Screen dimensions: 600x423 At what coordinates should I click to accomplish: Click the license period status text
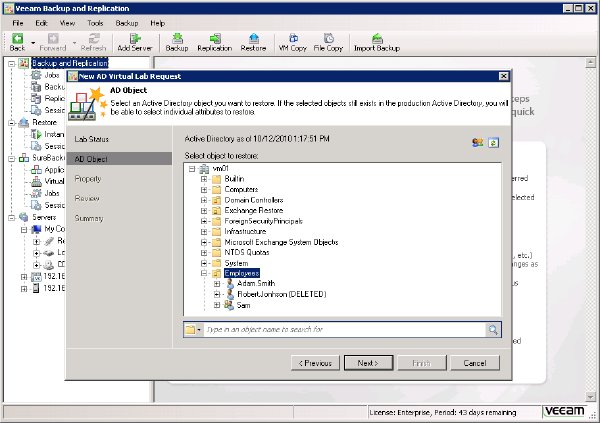tap(442, 412)
